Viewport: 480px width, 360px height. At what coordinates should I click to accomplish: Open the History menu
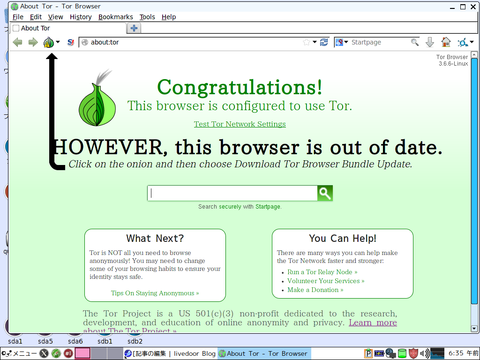81,17
